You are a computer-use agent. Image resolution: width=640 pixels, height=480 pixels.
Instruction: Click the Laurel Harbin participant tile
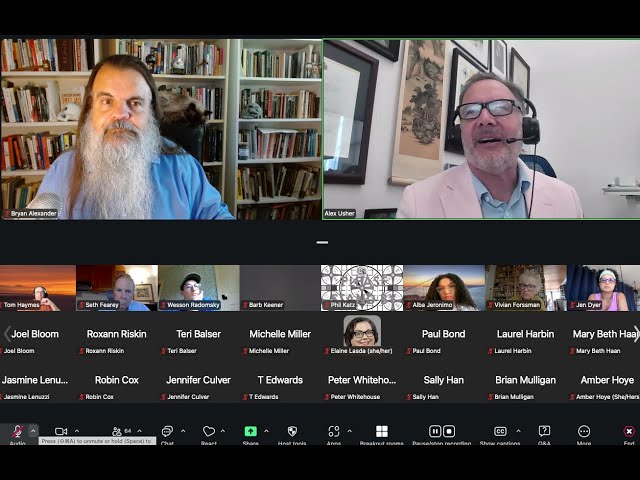526,334
